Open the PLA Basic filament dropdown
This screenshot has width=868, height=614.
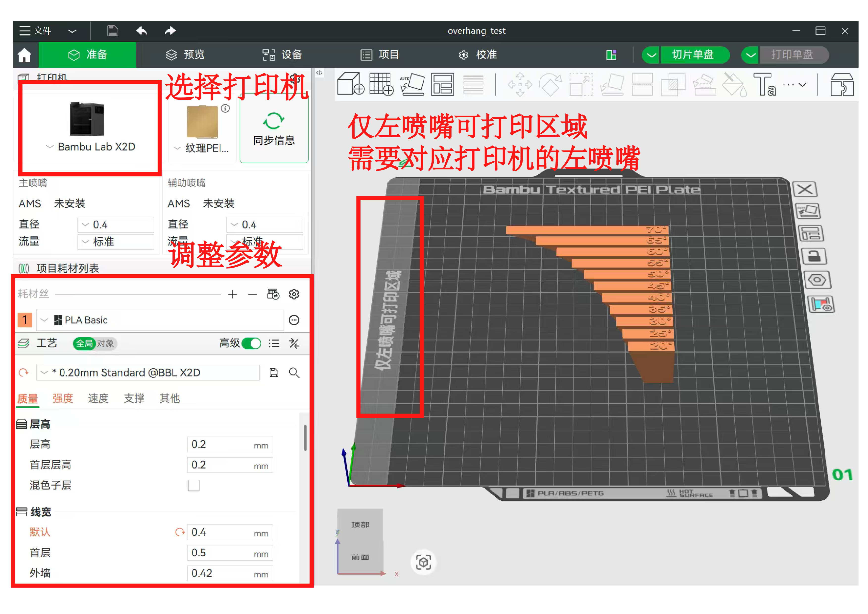[160, 320]
